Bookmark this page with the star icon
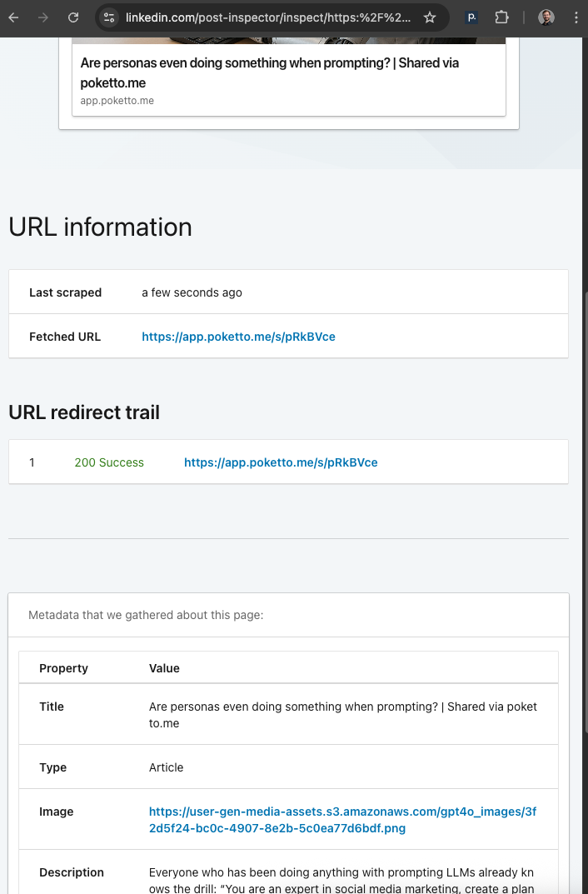Screen dimensions: 588x894 (430, 17)
